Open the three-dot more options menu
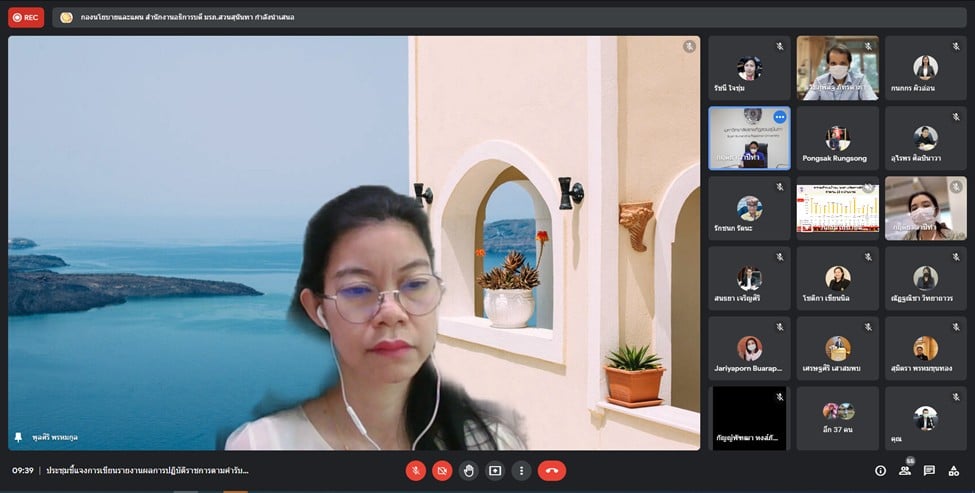This screenshot has width=975, height=493. coord(521,470)
